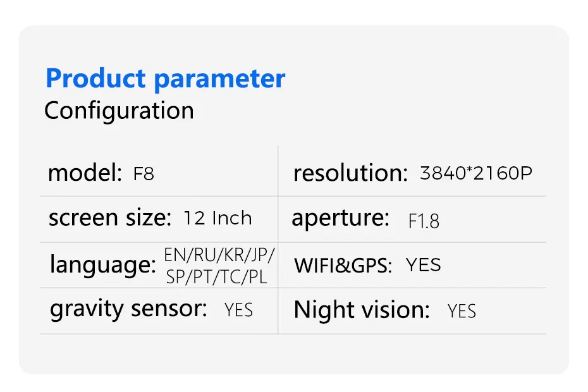Select the screen size label
Screen dimensions: 588x392
click(x=110, y=218)
